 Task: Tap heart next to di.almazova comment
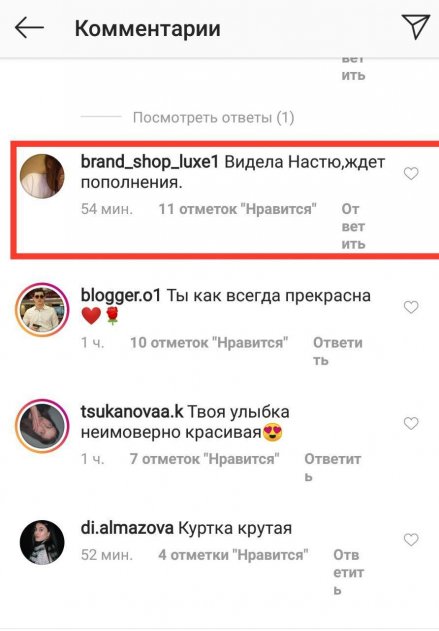click(411, 540)
